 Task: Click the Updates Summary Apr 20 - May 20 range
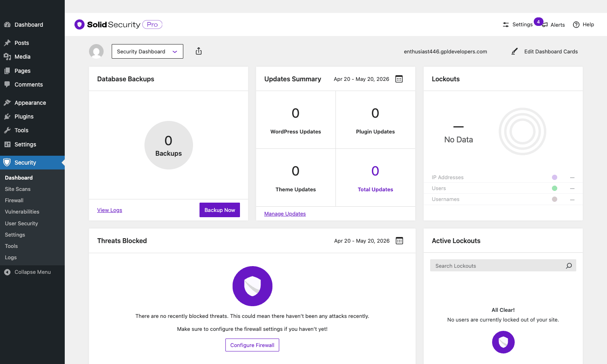[361, 79]
